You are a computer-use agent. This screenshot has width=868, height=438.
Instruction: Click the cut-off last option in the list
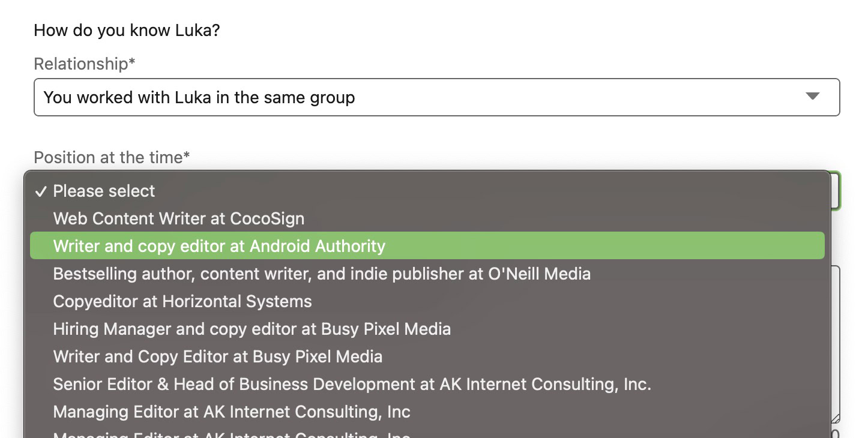pyautogui.click(x=232, y=433)
